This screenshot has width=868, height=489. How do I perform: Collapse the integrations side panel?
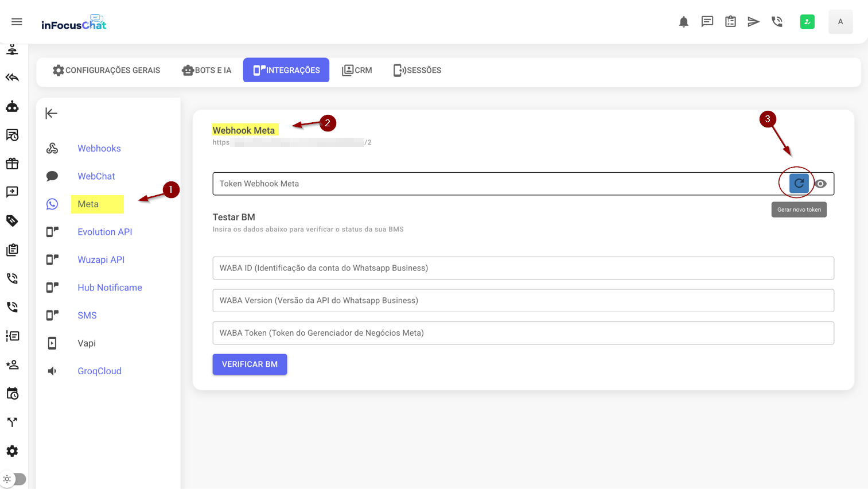pos(52,113)
